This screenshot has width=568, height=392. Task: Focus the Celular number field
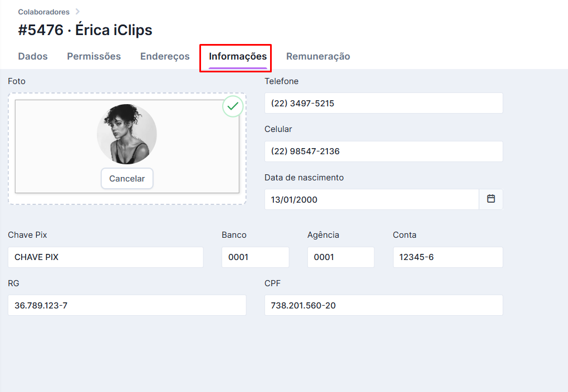coord(383,151)
